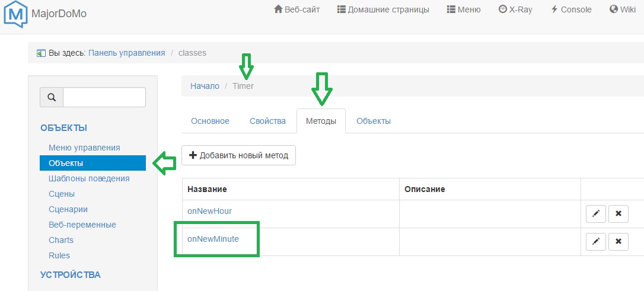Image resolution: width=644 pixels, height=291 pixels.
Task: Switch to the Объекты tab
Action: [x=374, y=121]
